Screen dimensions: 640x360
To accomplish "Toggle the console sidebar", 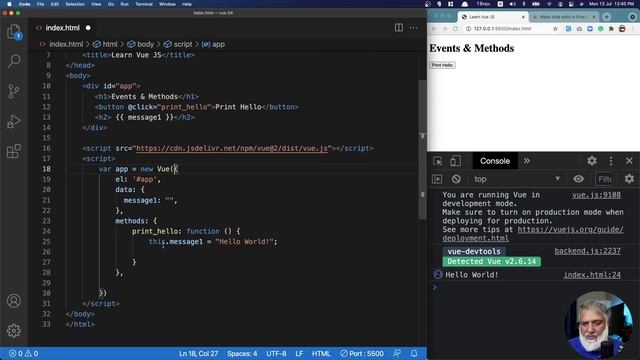I will click(437, 179).
